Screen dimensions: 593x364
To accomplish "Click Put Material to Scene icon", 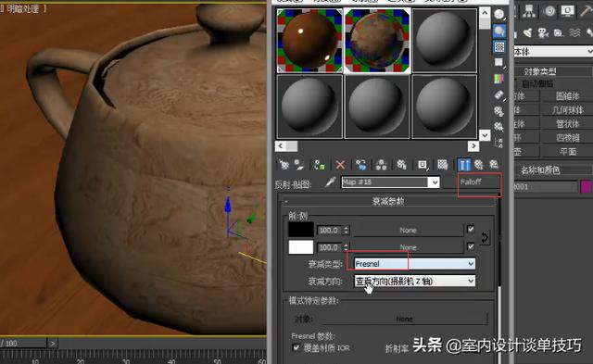I will [299, 165].
